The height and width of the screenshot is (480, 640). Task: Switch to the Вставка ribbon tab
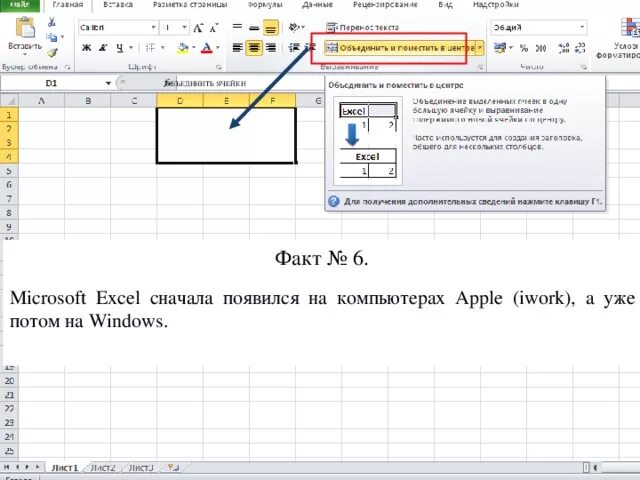point(118,5)
